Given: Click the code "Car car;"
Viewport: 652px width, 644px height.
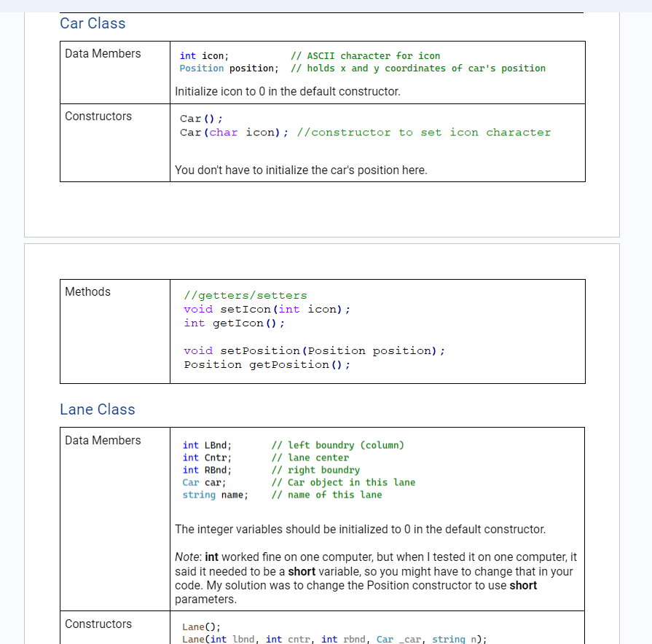Looking at the screenshot, I should pyautogui.click(x=204, y=482).
